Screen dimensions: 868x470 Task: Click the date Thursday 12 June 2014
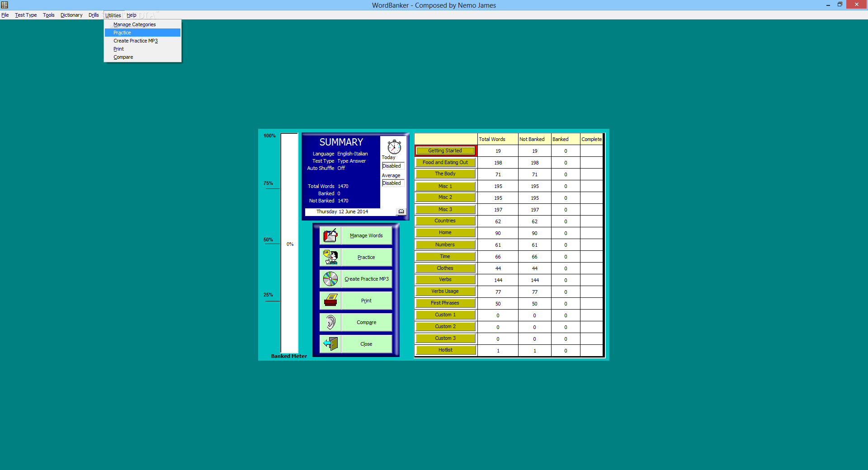click(342, 211)
